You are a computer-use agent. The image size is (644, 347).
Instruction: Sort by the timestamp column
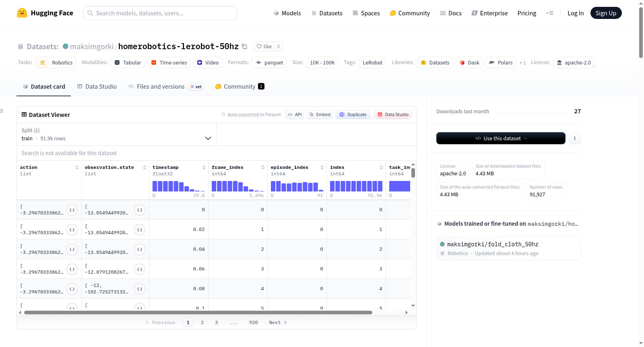pos(204,167)
